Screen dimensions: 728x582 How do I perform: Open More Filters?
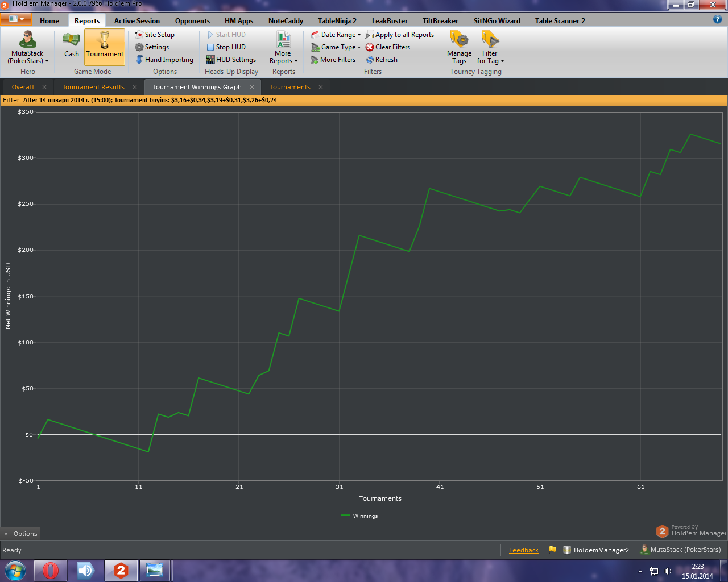tap(333, 60)
